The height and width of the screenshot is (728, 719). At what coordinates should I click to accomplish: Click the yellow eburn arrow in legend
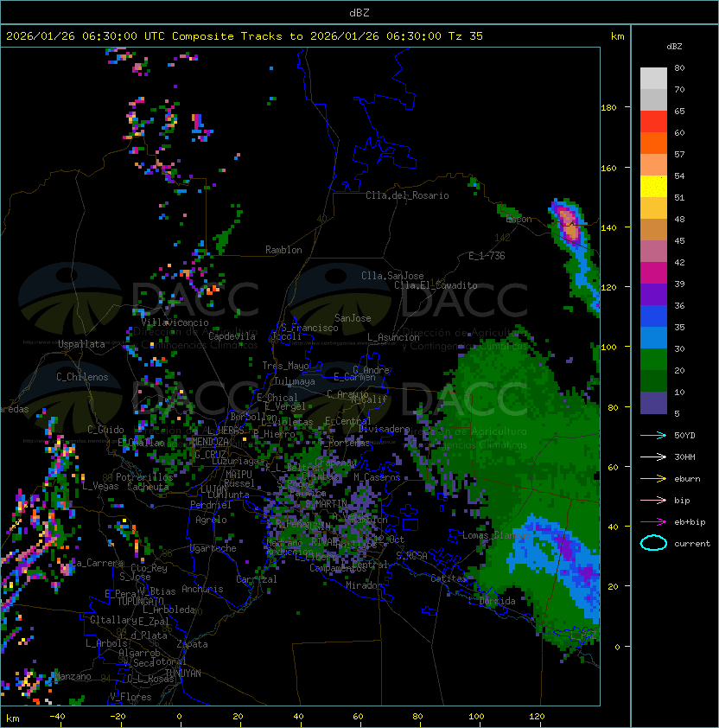pos(653,479)
